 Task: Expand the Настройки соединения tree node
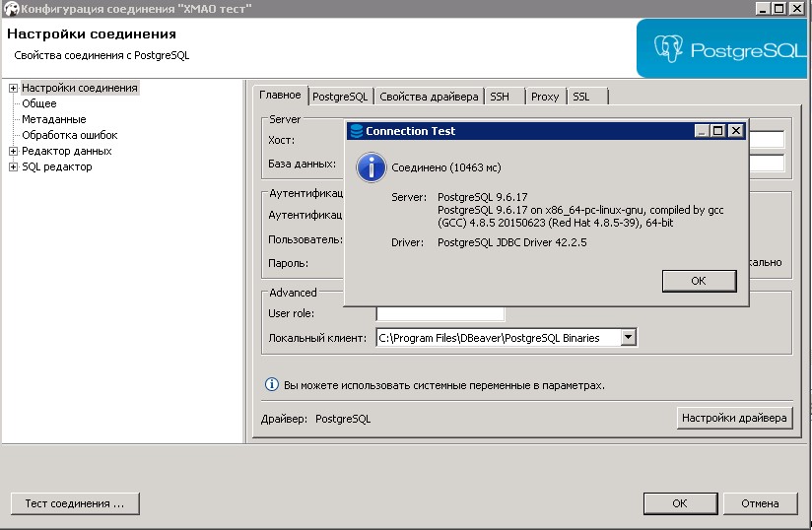[13, 88]
